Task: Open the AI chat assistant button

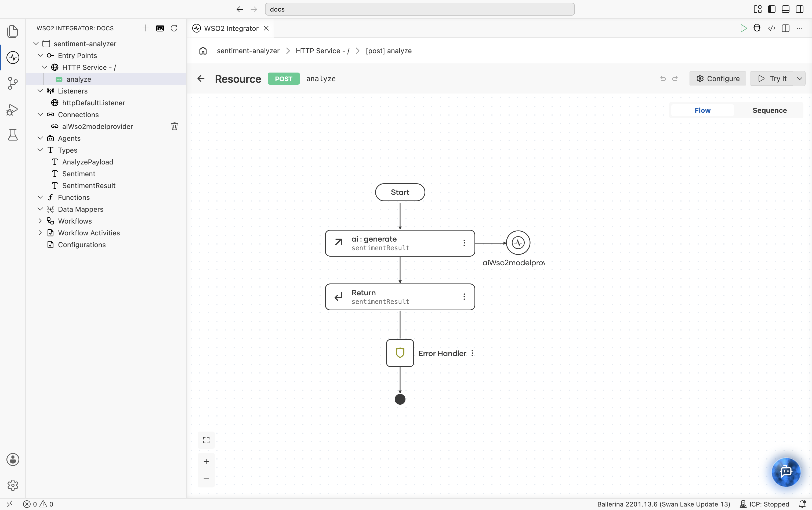Action: pyautogui.click(x=786, y=472)
